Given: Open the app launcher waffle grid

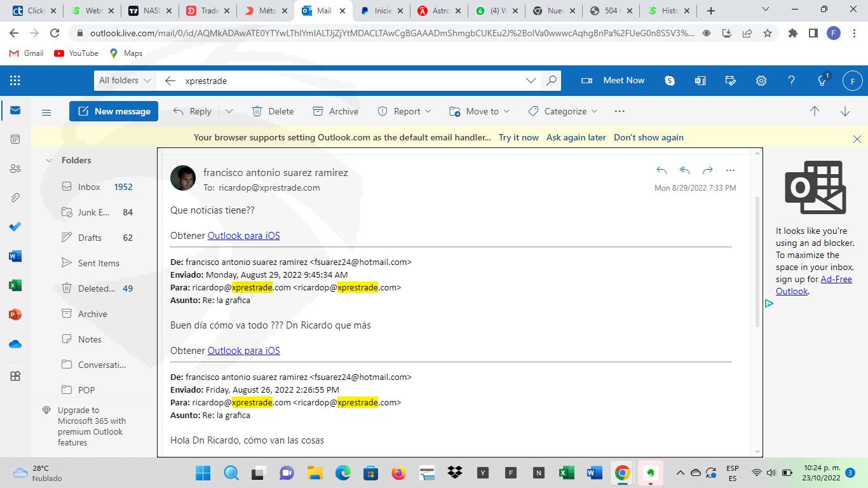Looking at the screenshot, I should 15,81.
